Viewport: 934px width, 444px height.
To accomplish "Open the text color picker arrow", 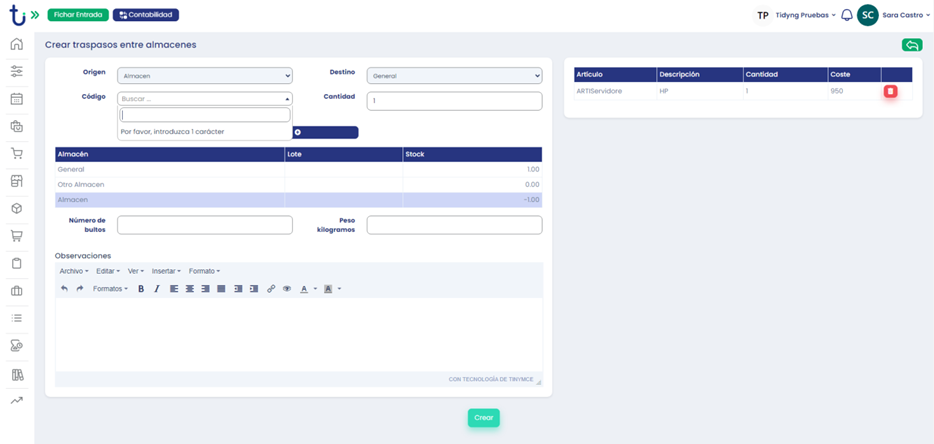I will 316,289.
